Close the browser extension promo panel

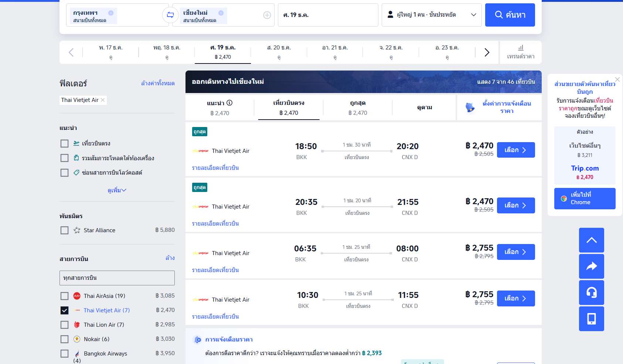[617, 79]
